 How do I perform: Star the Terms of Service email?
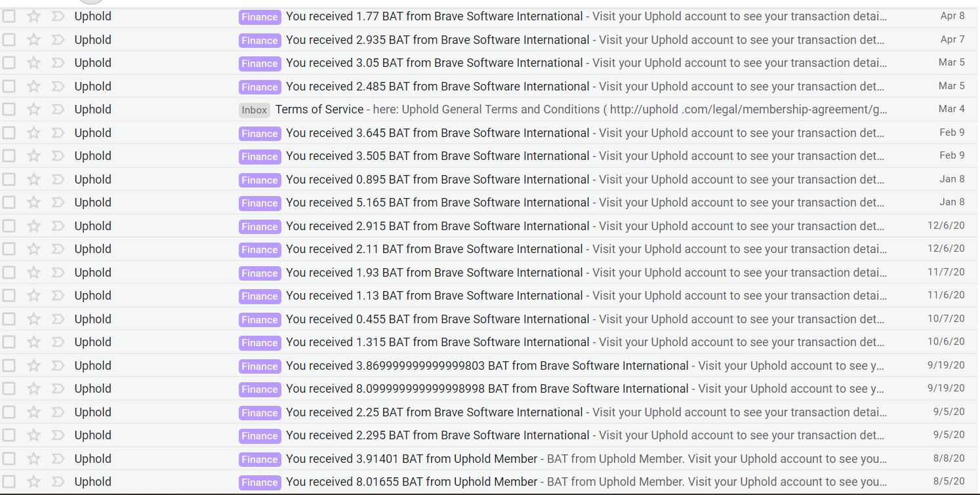pyautogui.click(x=33, y=109)
